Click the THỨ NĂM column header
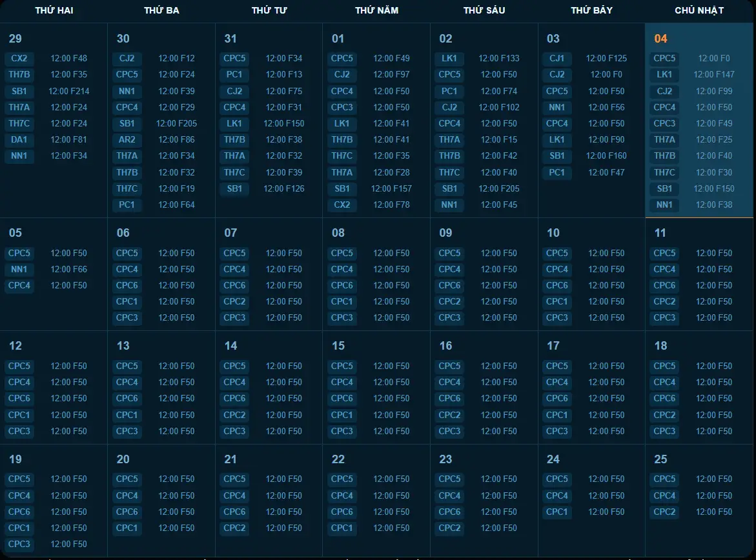Viewport: 756px width, 560px height. click(x=376, y=10)
